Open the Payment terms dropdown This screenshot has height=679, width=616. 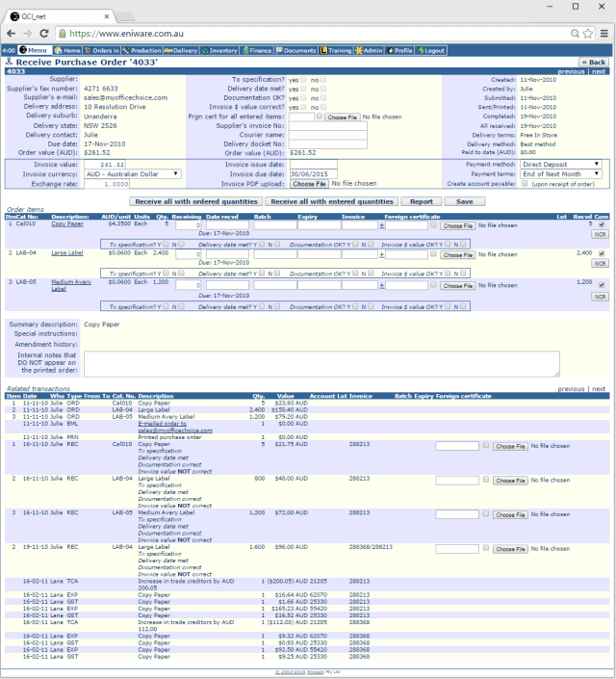pos(560,173)
